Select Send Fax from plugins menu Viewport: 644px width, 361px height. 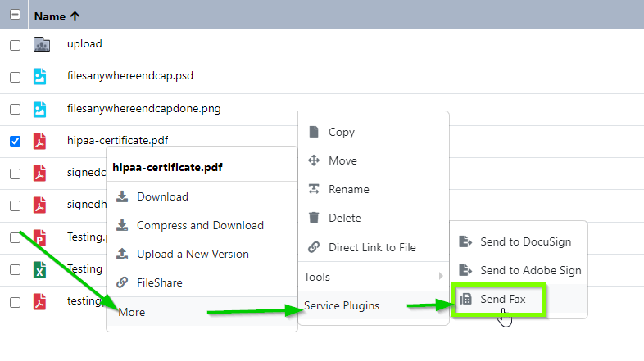(x=503, y=300)
